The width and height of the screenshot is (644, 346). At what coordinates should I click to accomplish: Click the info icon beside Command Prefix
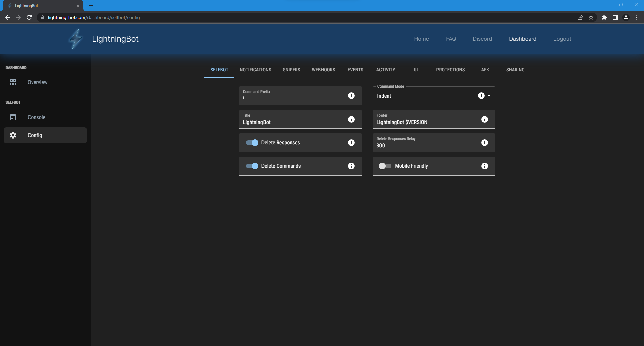pos(351,96)
